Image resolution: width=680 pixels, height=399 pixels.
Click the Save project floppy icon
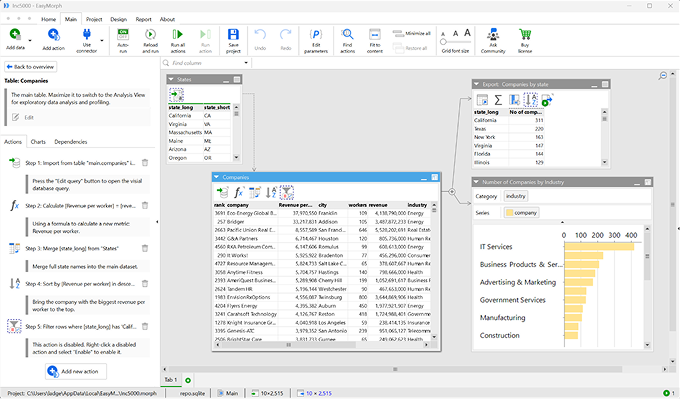click(x=233, y=34)
